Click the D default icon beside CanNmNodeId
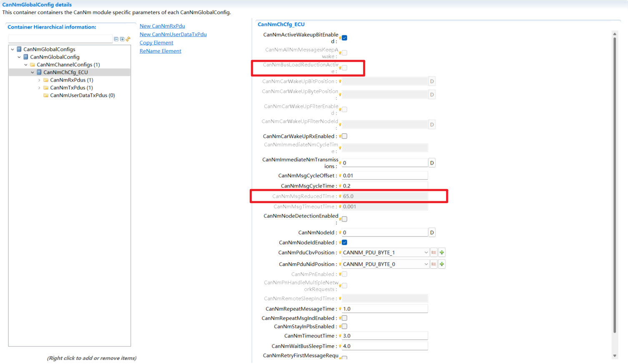This screenshot has width=628, height=364. pos(432,232)
